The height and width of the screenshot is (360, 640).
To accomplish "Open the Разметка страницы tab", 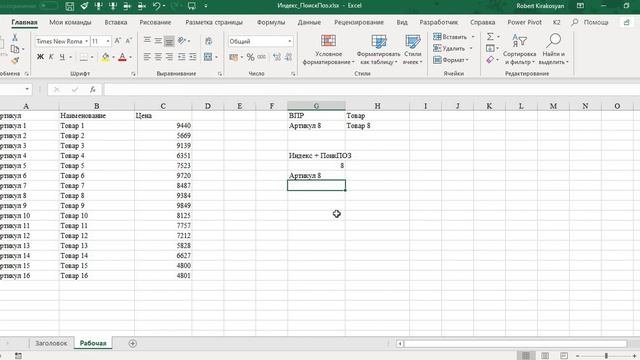I will (x=214, y=22).
